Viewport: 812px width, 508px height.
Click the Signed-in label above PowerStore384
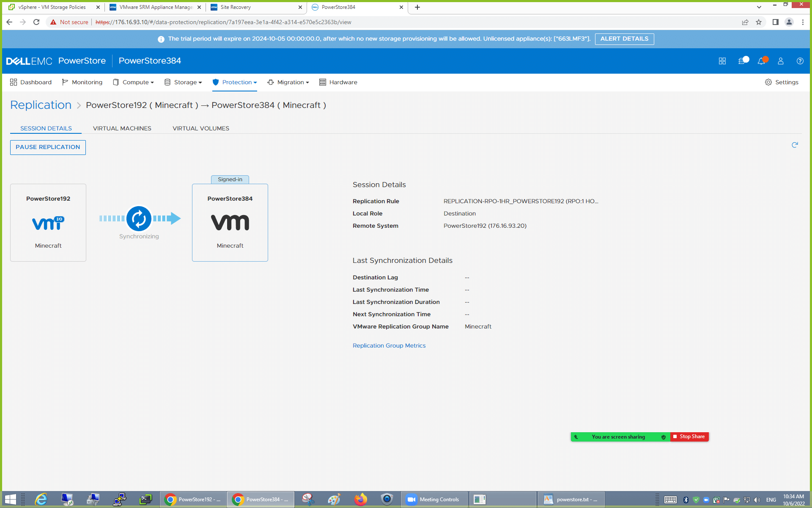(230, 179)
